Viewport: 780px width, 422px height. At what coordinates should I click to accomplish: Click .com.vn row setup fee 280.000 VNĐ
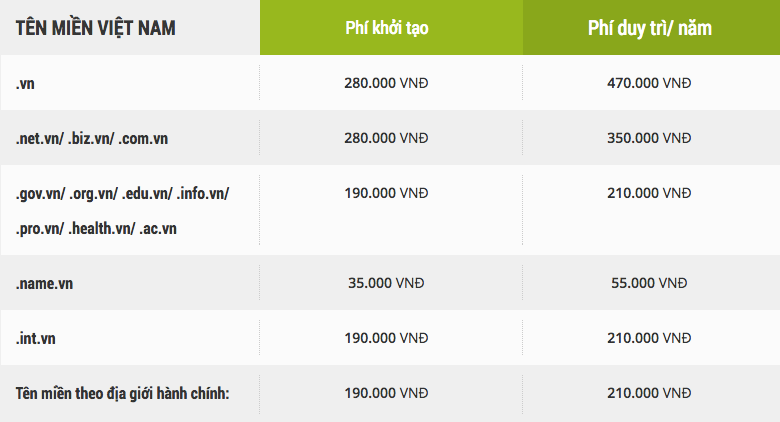pyautogui.click(x=386, y=138)
